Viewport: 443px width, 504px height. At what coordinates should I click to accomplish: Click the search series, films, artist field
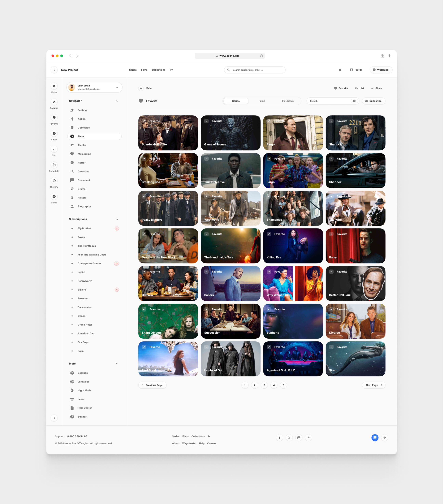[x=255, y=70]
